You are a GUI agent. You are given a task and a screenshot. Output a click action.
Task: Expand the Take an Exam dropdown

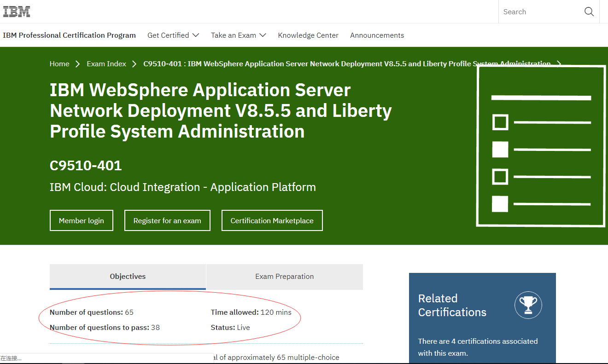coord(239,35)
